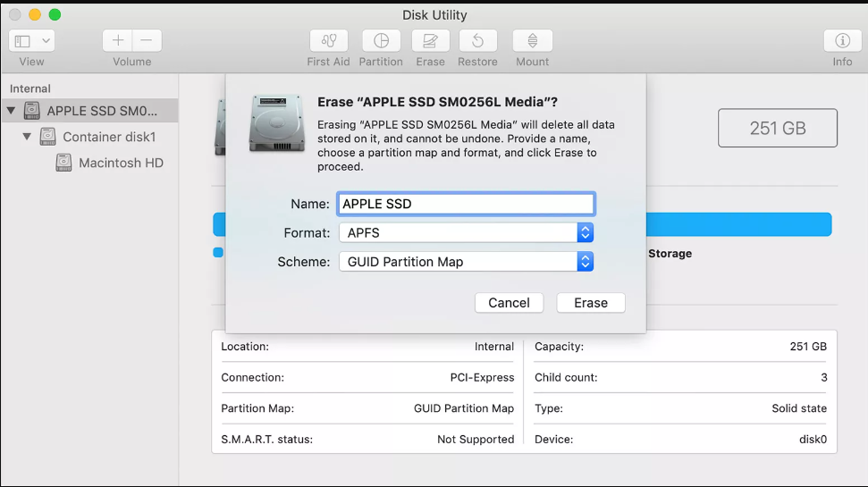Click the Cancel button
868x487 pixels.
point(509,303)
